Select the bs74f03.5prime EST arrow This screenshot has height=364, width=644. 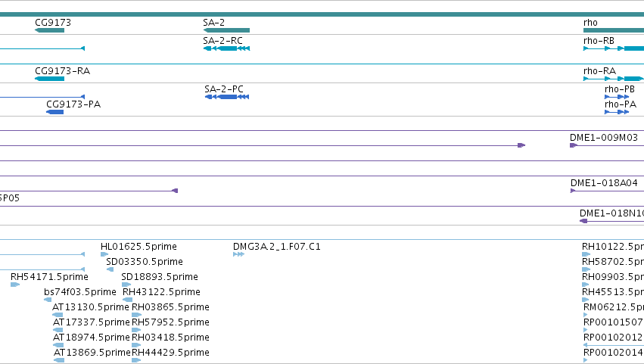coord(48,300)
